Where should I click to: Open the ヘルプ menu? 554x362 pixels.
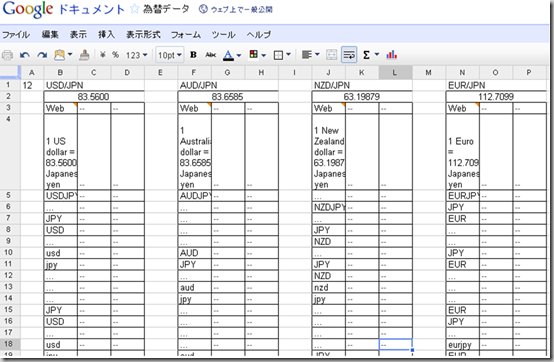[259, 35]
